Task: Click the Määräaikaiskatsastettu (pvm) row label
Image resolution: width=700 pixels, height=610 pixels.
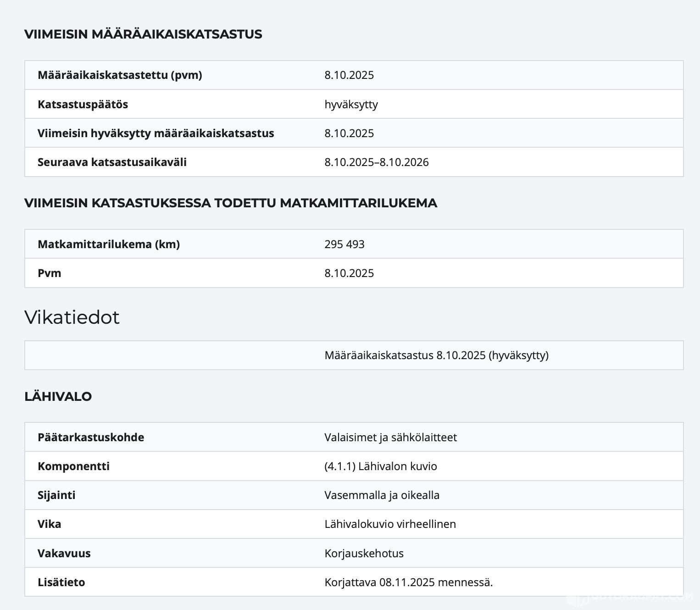Action: [x=120, y=75]
